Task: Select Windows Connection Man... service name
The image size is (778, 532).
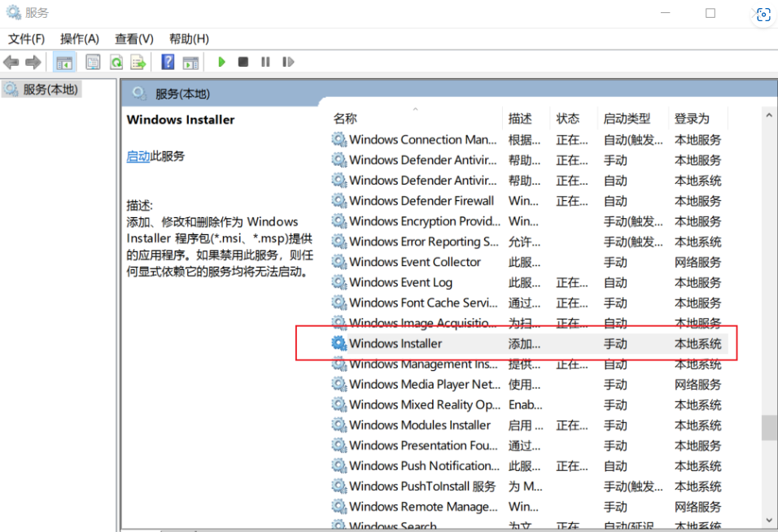Action: (422, 140)
